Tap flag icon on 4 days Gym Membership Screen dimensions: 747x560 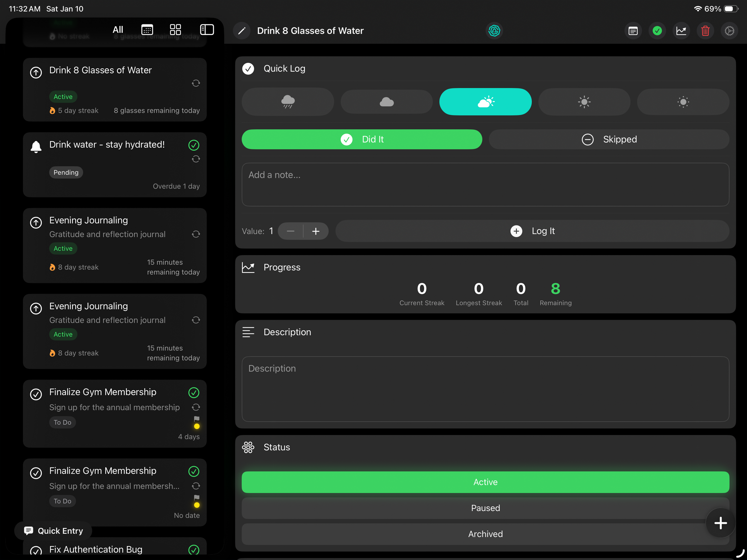coord(197,419)
